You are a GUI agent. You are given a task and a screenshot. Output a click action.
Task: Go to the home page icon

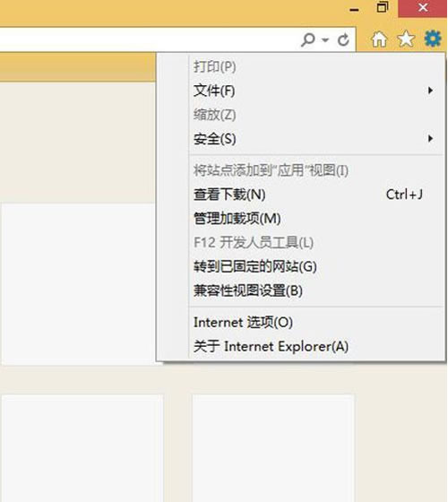click(379, 39)
